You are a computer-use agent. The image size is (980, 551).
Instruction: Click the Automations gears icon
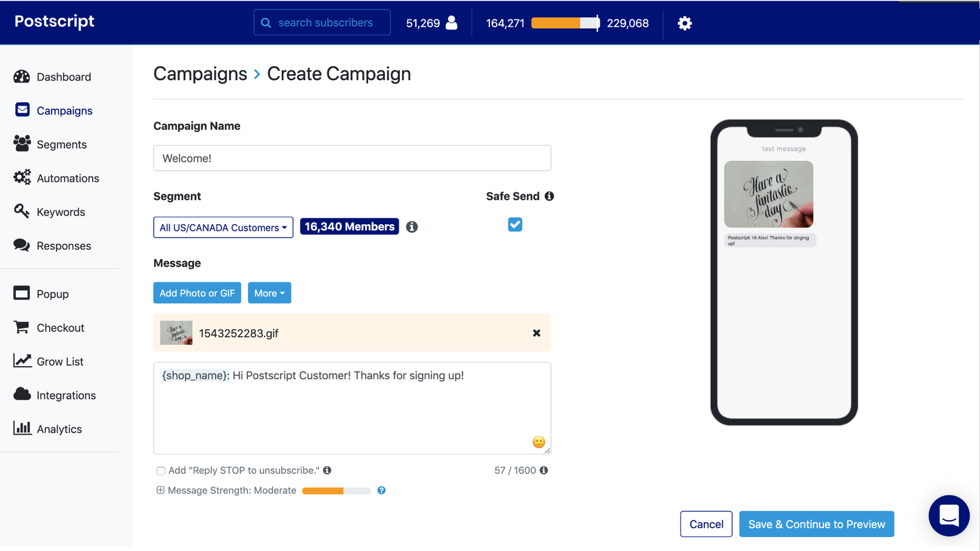pos(22,178)
